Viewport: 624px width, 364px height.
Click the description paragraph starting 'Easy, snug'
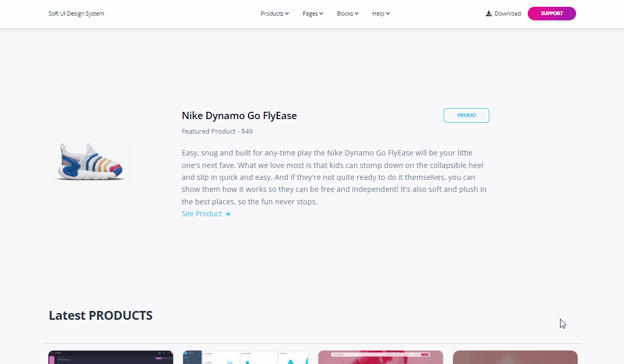tap(335, 177)
